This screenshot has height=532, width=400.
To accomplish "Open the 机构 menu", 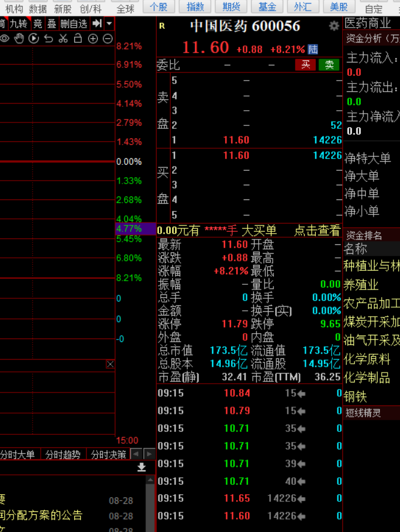I will [x=14, y=8].
